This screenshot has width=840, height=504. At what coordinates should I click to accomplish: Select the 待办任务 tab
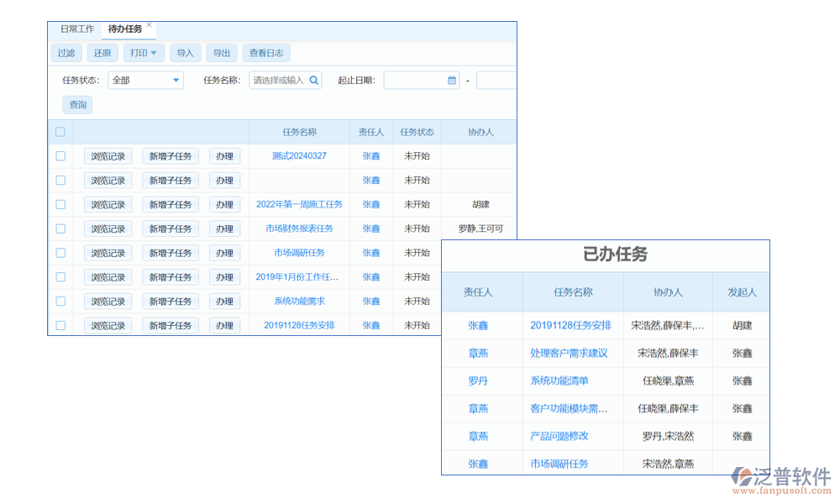pyautogui.click(x=124, y=29)
